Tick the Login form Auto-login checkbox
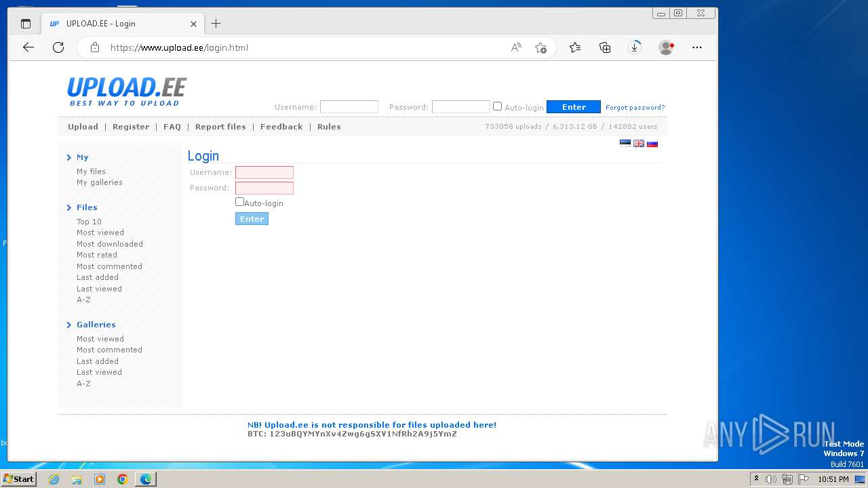Image resolution: width=868 pixels, height=488 pixels. pos(239,201)
